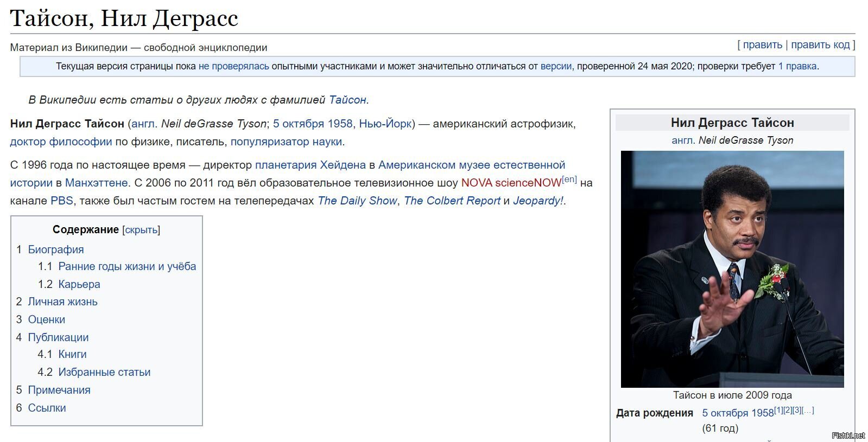Go to section '4 Публикации'

coord(52,337)
